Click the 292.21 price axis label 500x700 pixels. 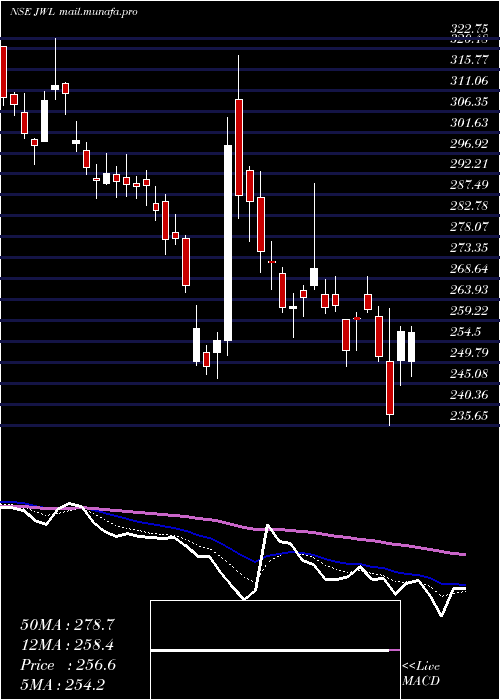pyautogui.click(x=470, y=164)
